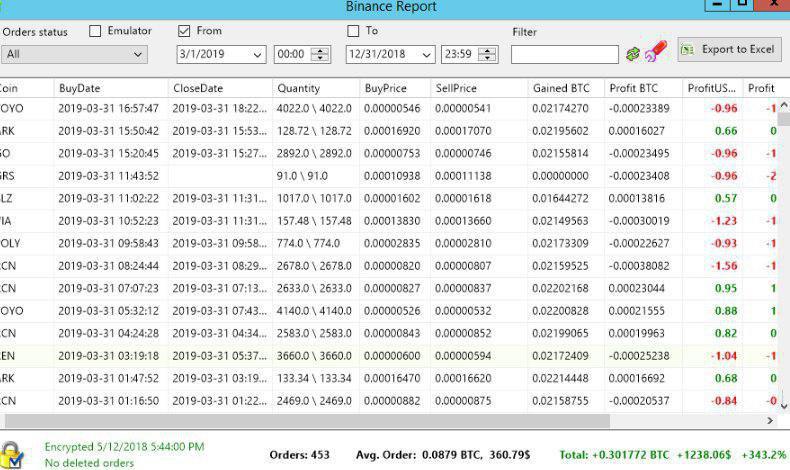The image size is (790, 470).
Task: Click ProfitUSD value -1.56
Action: click(724, 266)
